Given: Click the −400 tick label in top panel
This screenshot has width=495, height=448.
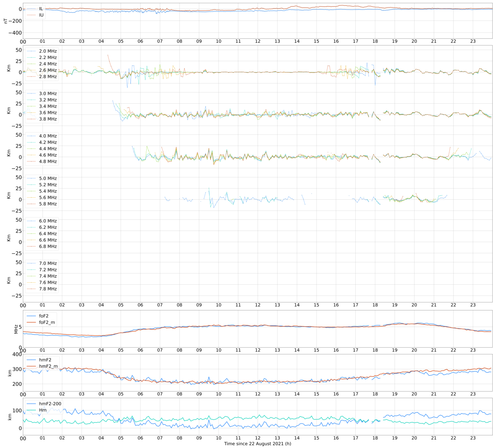Looking at the screenshot, I should [x=15, y=33].
